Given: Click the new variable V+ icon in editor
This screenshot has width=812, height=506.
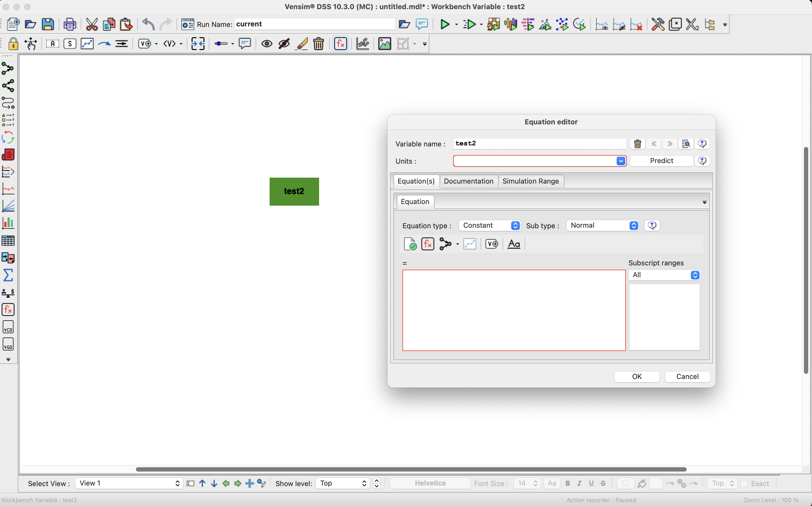Looking at the screenshot, I should 491,244.
